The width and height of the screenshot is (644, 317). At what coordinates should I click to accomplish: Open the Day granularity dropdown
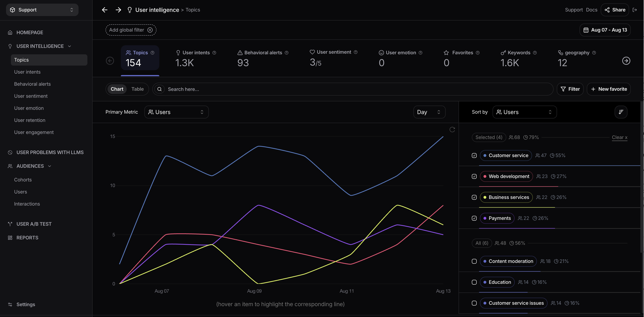[x=429, y=112]
